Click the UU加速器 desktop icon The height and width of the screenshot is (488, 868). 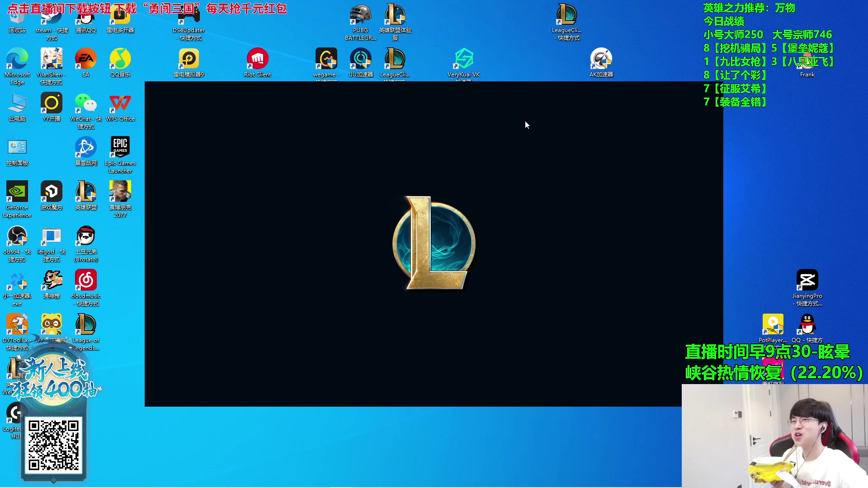click(x=361, y=62)
